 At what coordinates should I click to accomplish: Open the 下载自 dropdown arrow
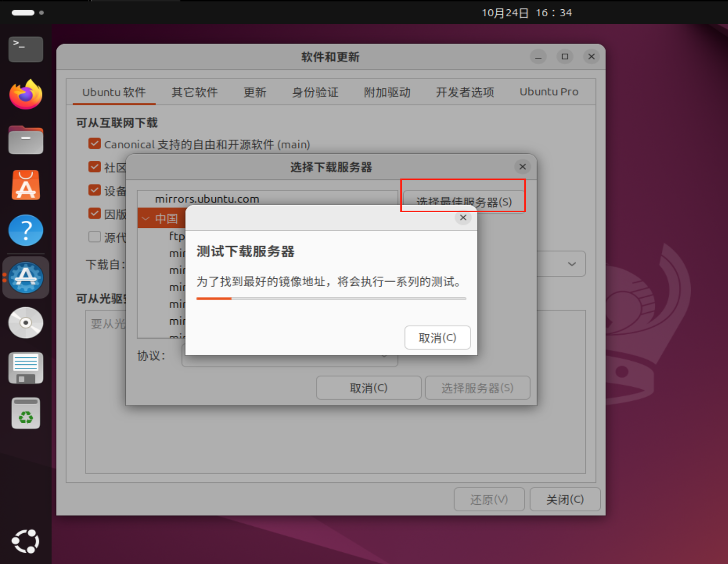pos(572,264)
